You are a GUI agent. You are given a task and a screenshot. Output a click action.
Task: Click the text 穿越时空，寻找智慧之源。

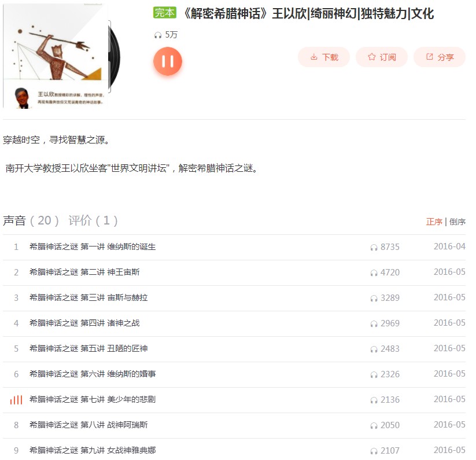[57, 140]
